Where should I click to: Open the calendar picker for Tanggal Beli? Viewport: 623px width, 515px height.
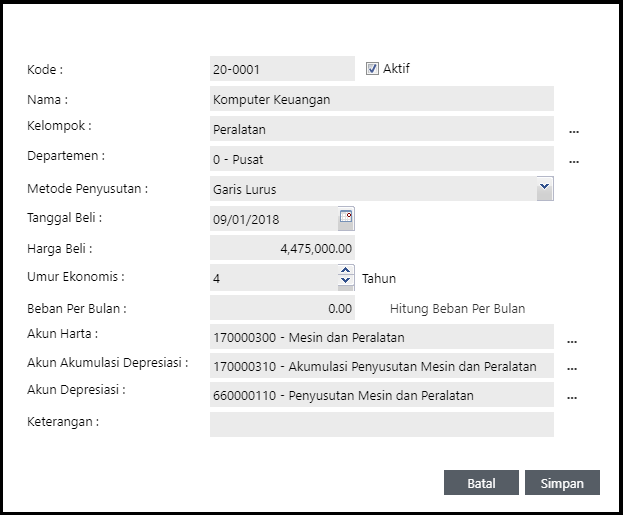pos(346,217)
